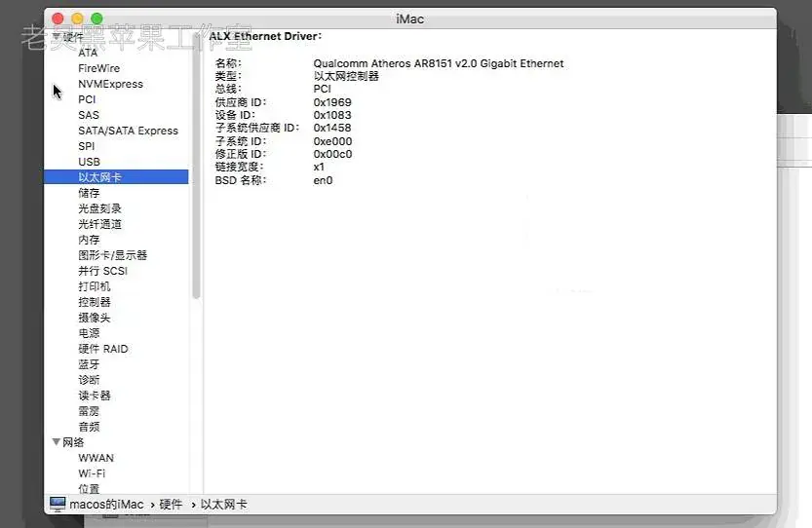Open the 电源 power entry
The height and width of the screenshot is (528, 812).
[x=89, y=333]
